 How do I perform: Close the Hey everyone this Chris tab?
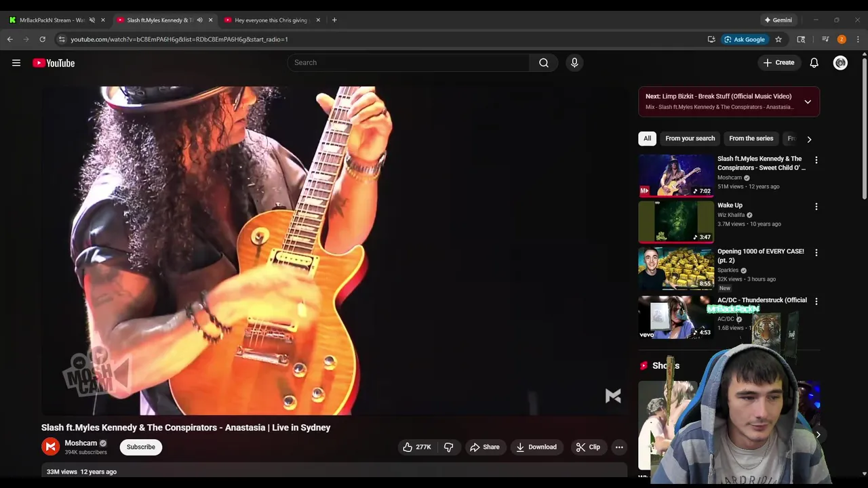(x=318, y=20)
